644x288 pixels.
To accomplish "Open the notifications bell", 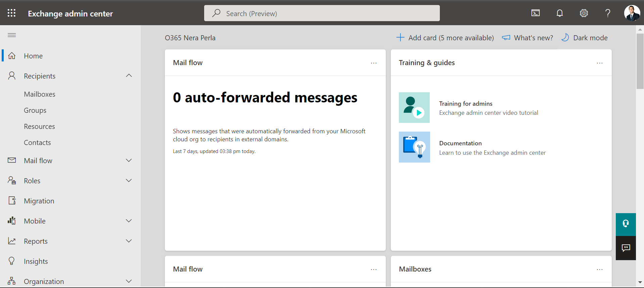I will (559, 13).
